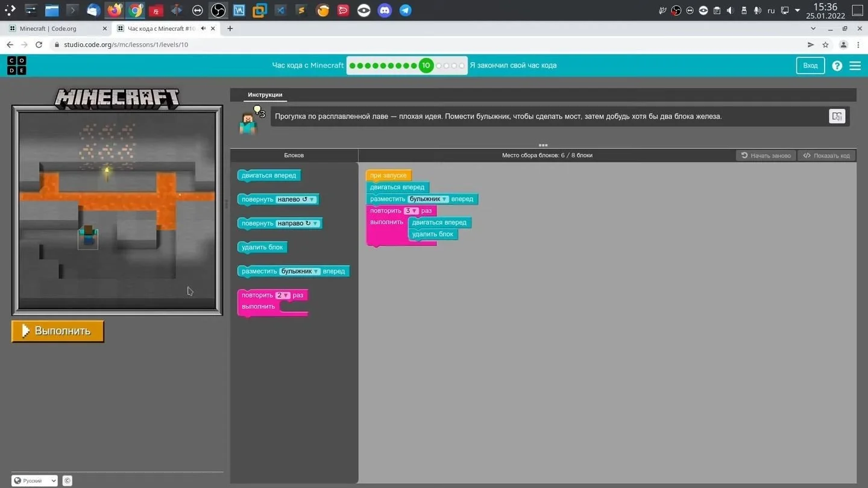The width and height of the screenshot is (868, 488).
Task: Select двигаться вперед inside the repeat loop
Action: pos(439,222)
